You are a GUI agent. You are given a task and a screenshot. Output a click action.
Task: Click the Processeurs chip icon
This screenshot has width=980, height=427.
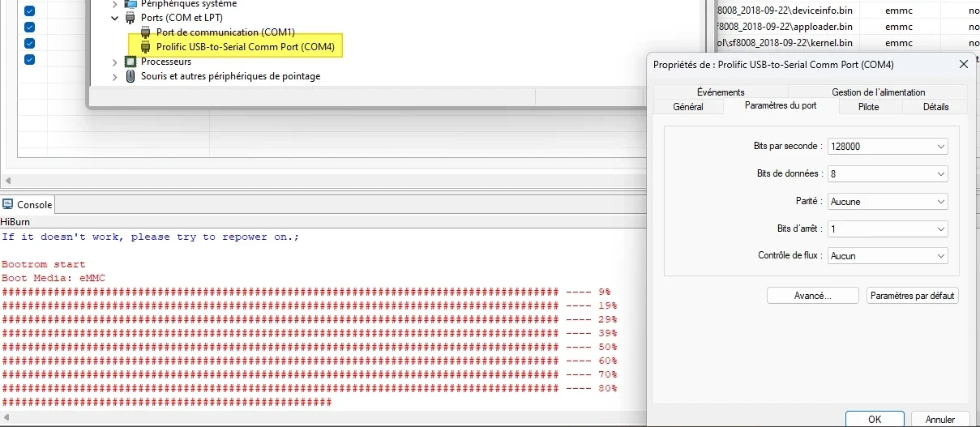coord(130,62)
